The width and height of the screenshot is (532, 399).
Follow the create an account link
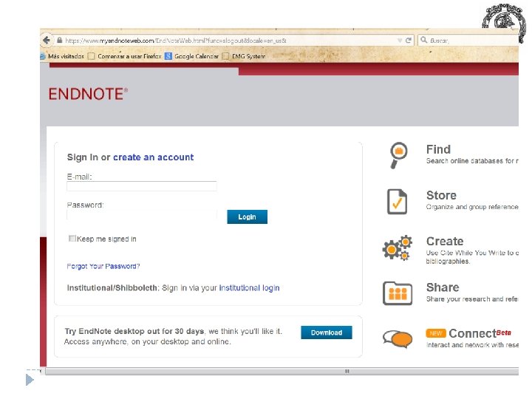click(154, 157)
